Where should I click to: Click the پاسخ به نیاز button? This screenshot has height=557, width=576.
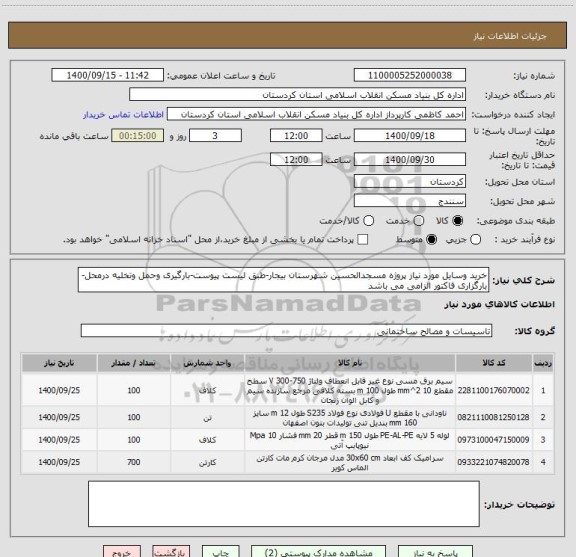436,552
